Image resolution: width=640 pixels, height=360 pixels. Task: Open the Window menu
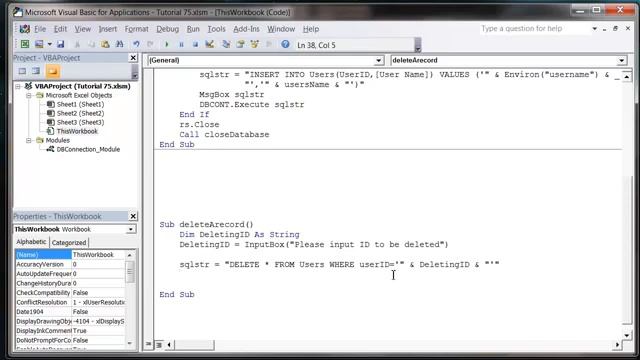click(x=281, y=29)
